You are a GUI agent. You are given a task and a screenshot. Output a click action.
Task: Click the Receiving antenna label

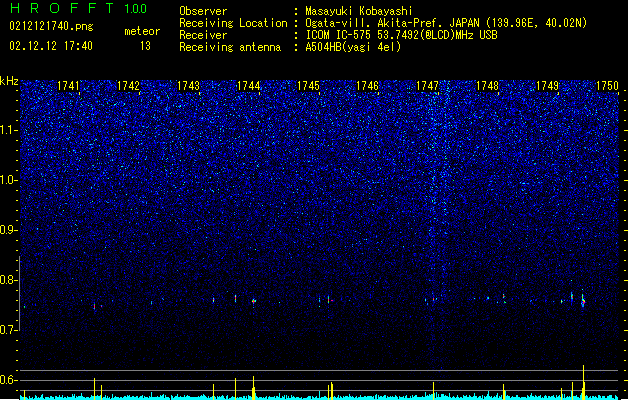(230, 47)
